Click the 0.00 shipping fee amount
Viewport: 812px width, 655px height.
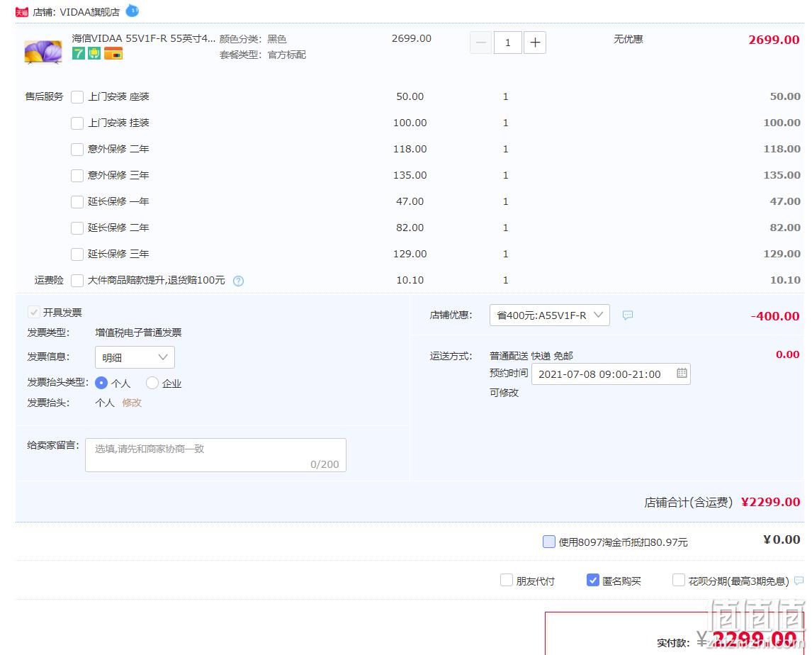click(x=788, y=354)
